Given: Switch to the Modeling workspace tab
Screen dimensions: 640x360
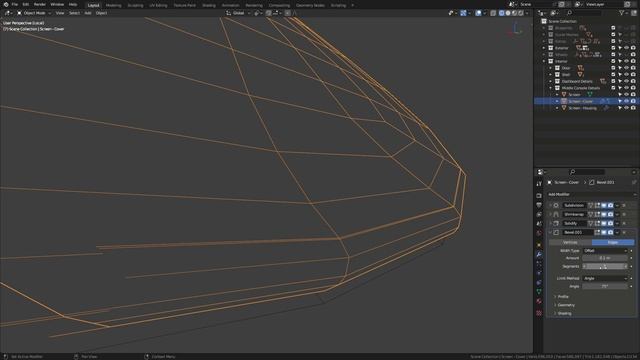Looking at the screenshot, I should click(x=113, y=5).
